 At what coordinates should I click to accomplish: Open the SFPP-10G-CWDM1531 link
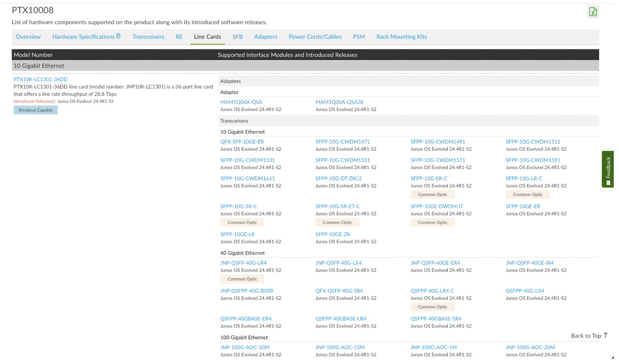[x=248, y=160]
